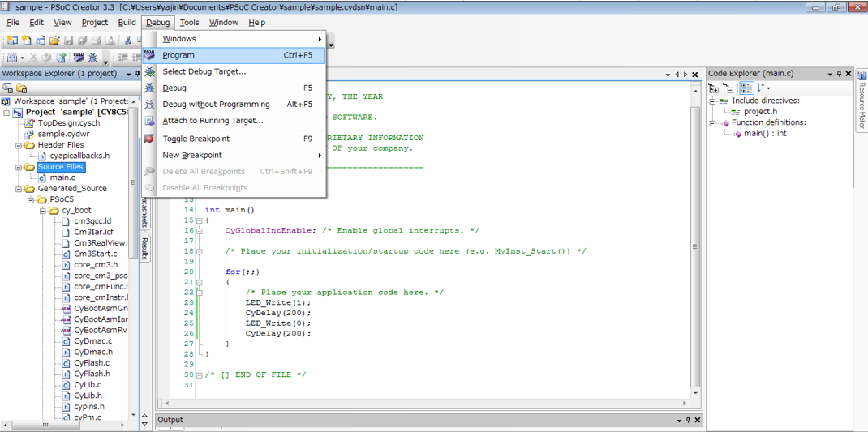Open Code Explorer panel options dropdown arrow

tap(831, 74)
